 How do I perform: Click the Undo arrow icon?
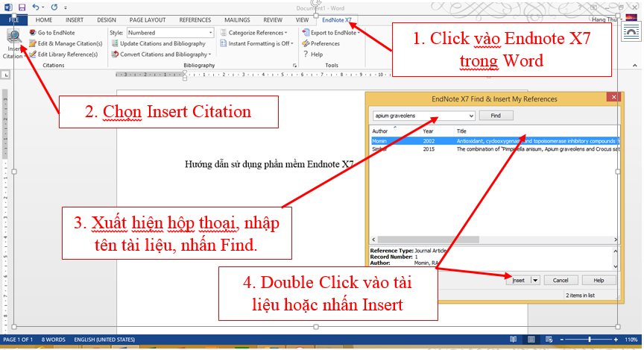tap(36, 7)
